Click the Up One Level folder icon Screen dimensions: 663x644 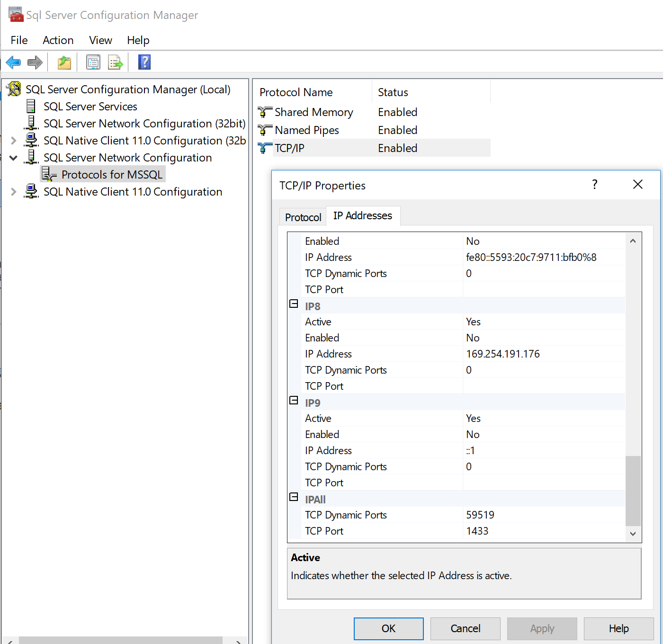click(64, 62)
